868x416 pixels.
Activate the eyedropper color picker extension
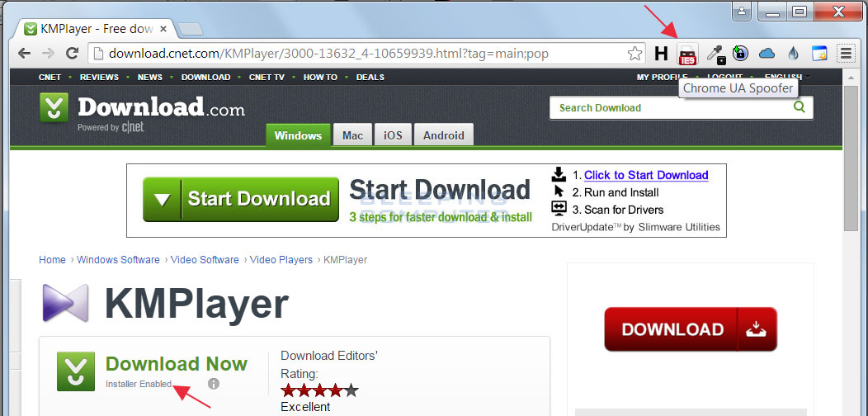715,54
